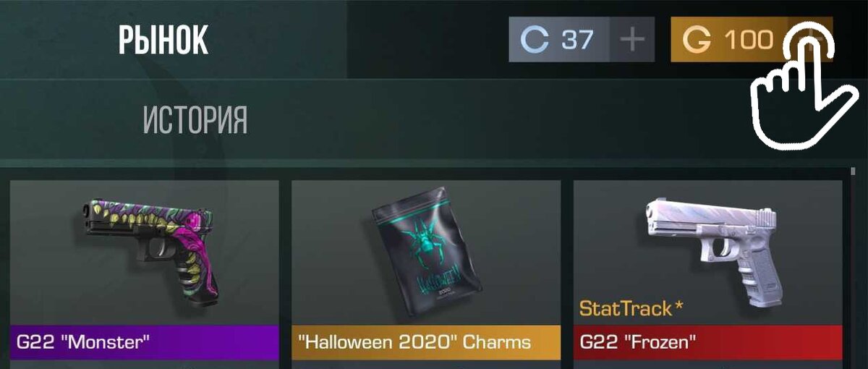
Task: Click the StatTrack* label on the Frozen card
Action: pos(631,309)
